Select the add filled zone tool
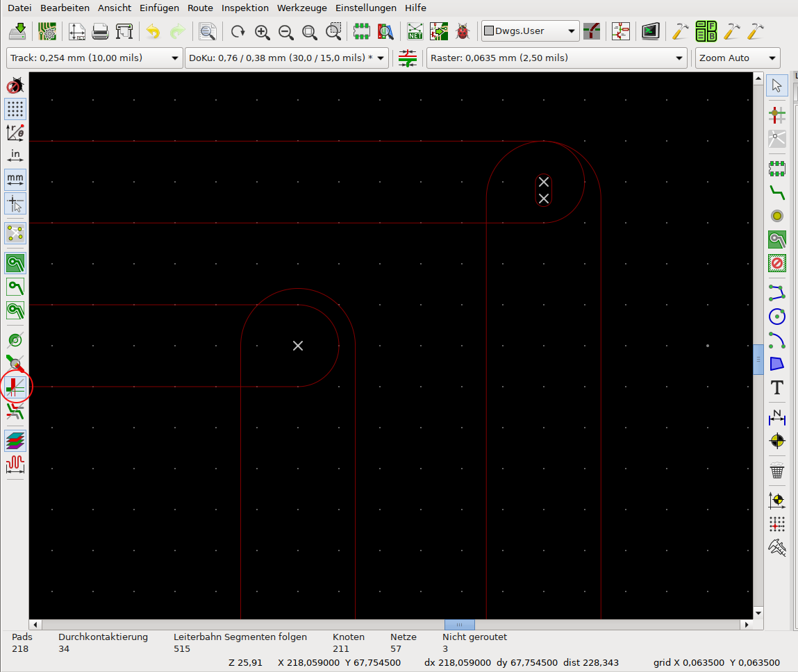 pyautogui.click(x=777, y=240)
